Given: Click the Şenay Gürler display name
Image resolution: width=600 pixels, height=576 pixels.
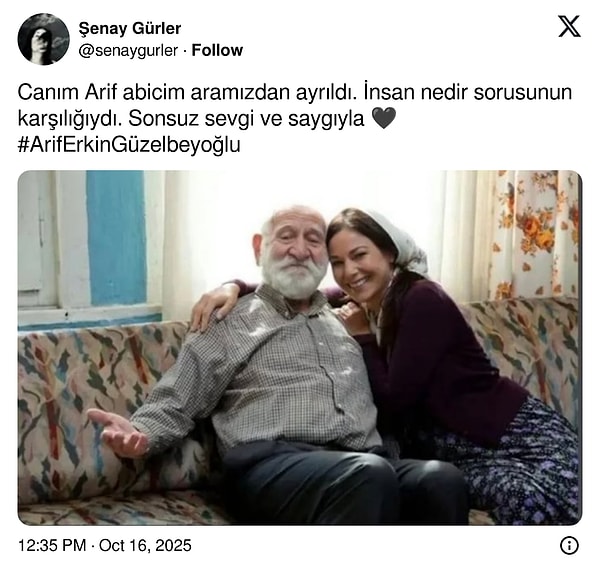Looking at the screenshot, I should click(130, 28).
